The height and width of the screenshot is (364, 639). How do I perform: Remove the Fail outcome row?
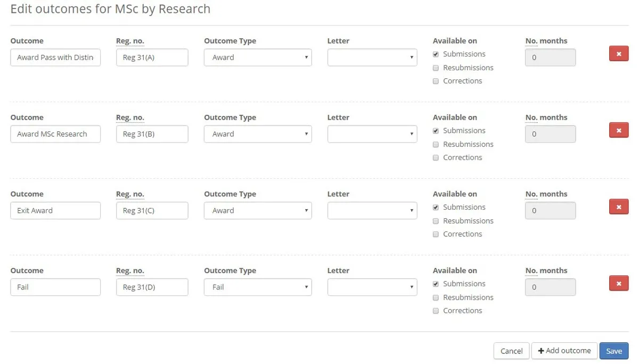618,283
